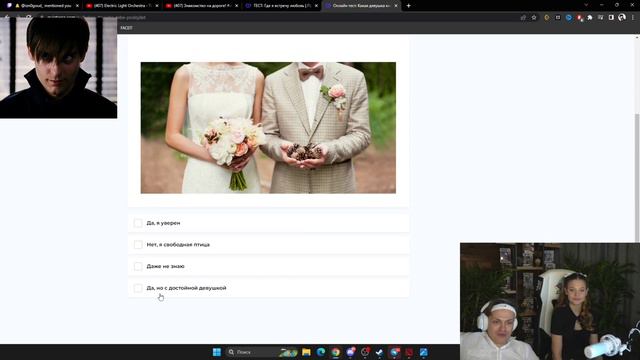Check the 'Нет, я свободная птица' checkbox

[138, 244]
